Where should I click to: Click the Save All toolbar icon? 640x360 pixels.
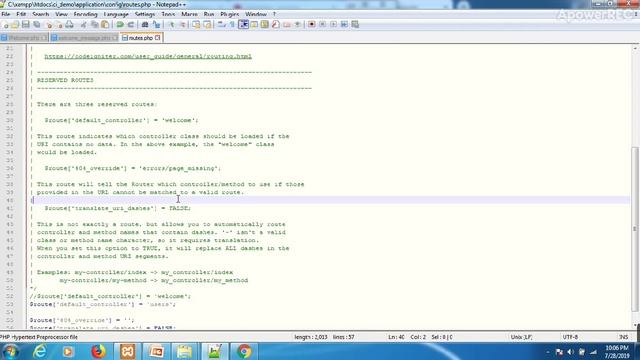[x=36, y=24]
